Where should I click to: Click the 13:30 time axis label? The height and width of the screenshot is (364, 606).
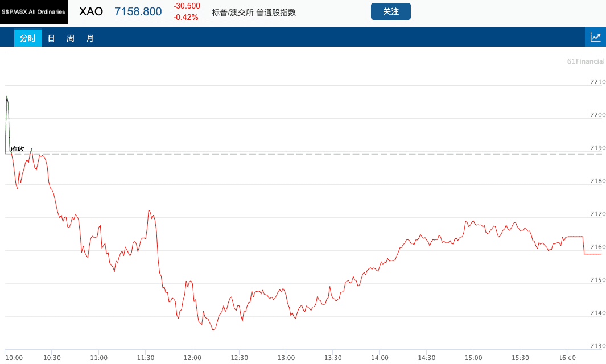pos(333,358)
